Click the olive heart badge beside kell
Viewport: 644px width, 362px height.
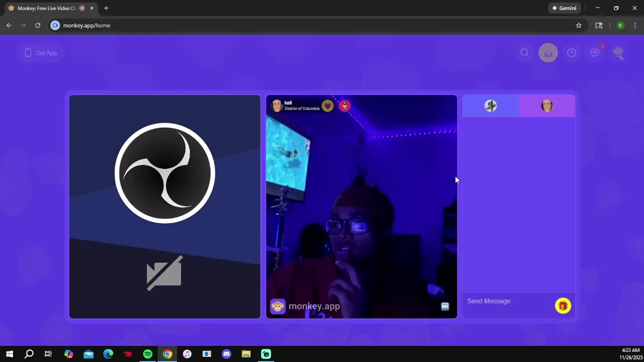point(328,106)
